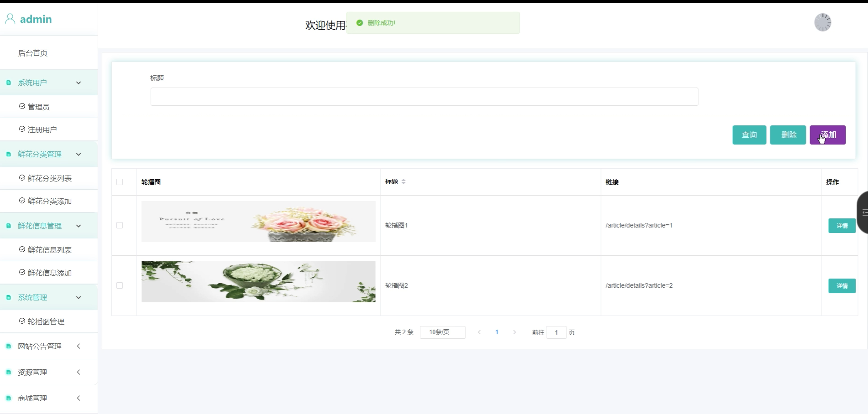Open 详情 for the 轮播图2 row
Screen dimensions: 868x414
pos(842,286)
